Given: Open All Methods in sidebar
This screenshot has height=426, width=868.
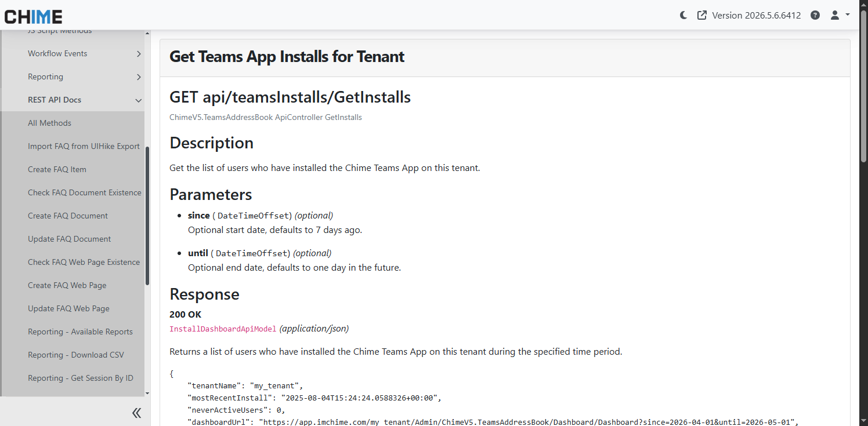Looking at the screenshot, I should pyautogui.click(x=49, y=123).
